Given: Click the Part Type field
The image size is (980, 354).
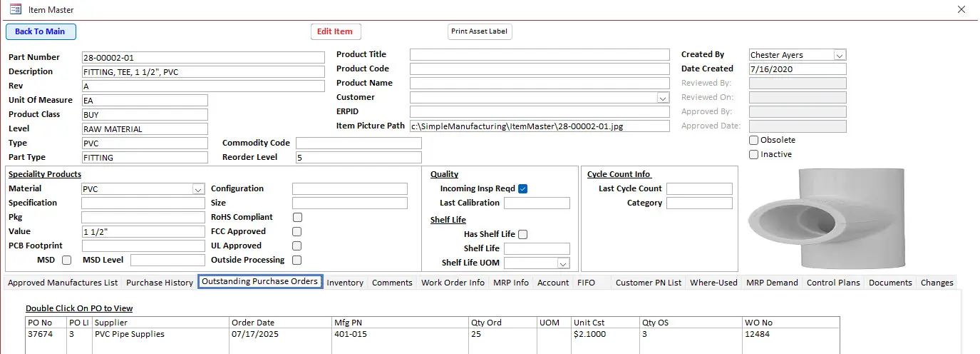Looking at the screenshot, I should coord(145,158).
